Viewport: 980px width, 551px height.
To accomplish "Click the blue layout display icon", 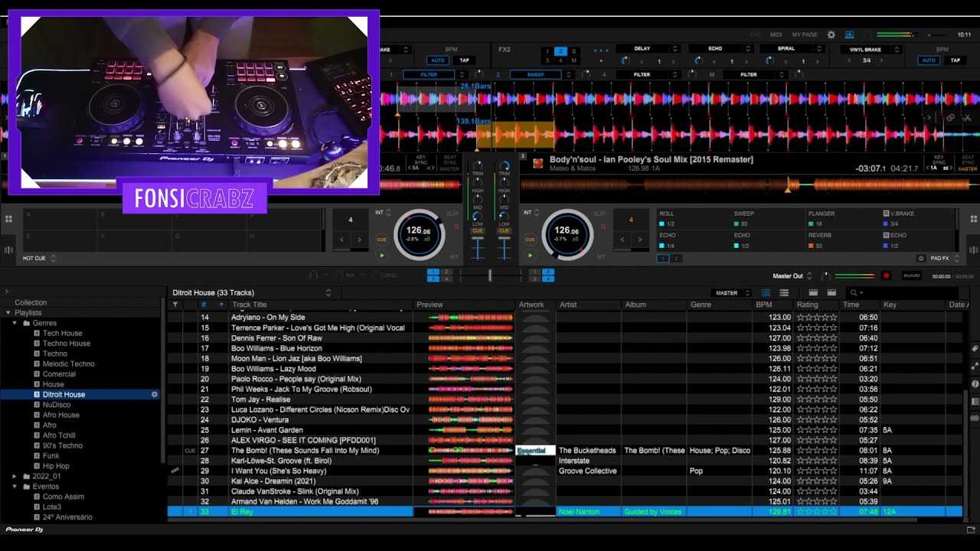I will coord(851,34).
